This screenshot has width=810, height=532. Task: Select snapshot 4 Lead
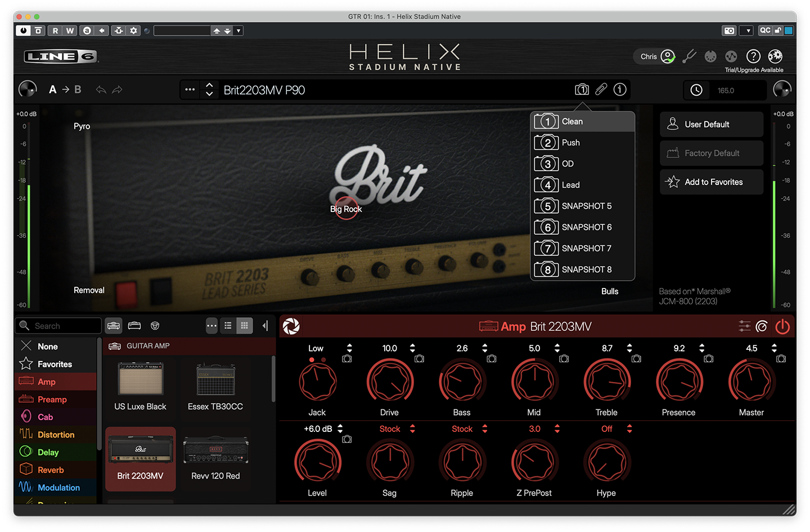(x=583, y=185)
